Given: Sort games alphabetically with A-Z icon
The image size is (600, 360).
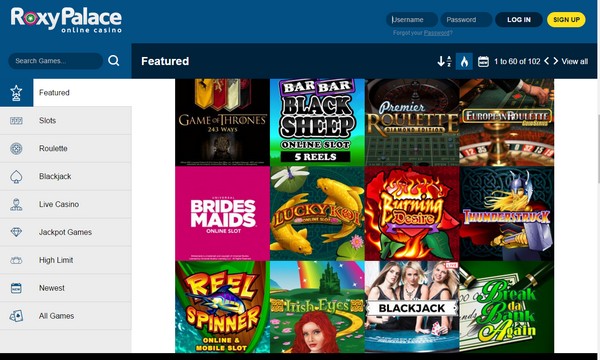Looking at the screenshot, I should point(444,61).
